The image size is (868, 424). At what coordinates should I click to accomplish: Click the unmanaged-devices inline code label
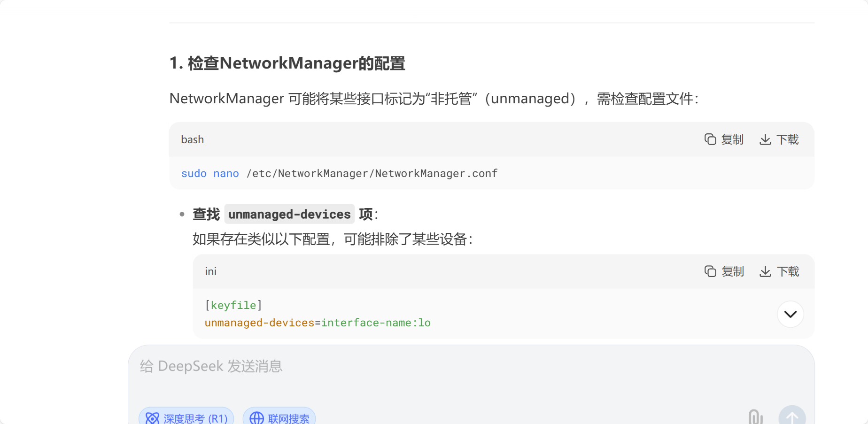click(289, 214)
